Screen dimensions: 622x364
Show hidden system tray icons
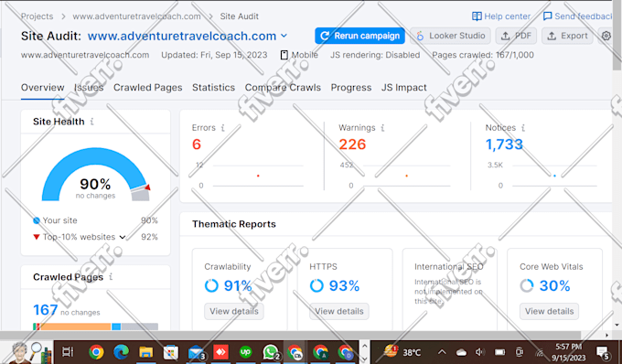442,352
